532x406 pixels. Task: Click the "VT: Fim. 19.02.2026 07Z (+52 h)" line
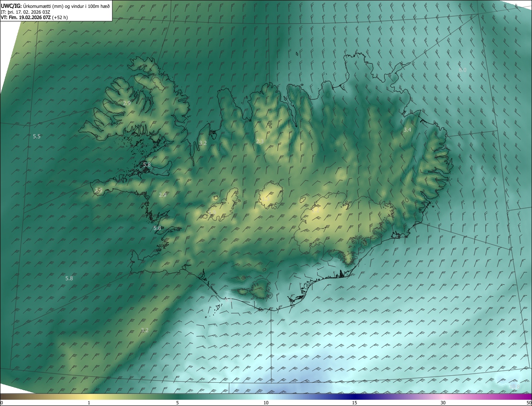point(34,17)
